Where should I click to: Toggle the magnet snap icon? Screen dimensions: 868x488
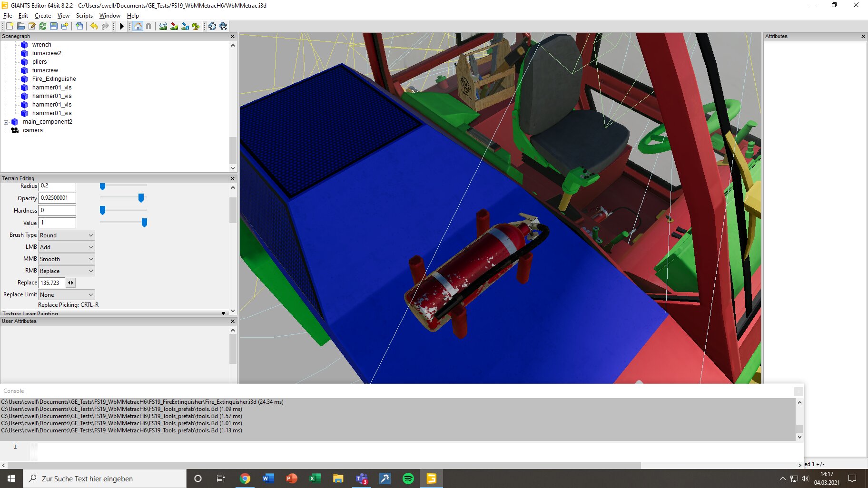[148, 26]
